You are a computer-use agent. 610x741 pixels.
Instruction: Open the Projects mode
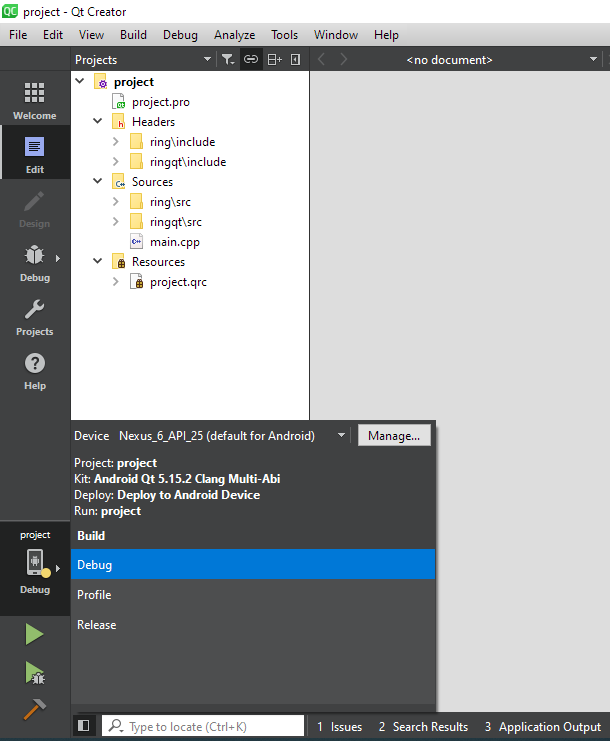pos(34,317)
